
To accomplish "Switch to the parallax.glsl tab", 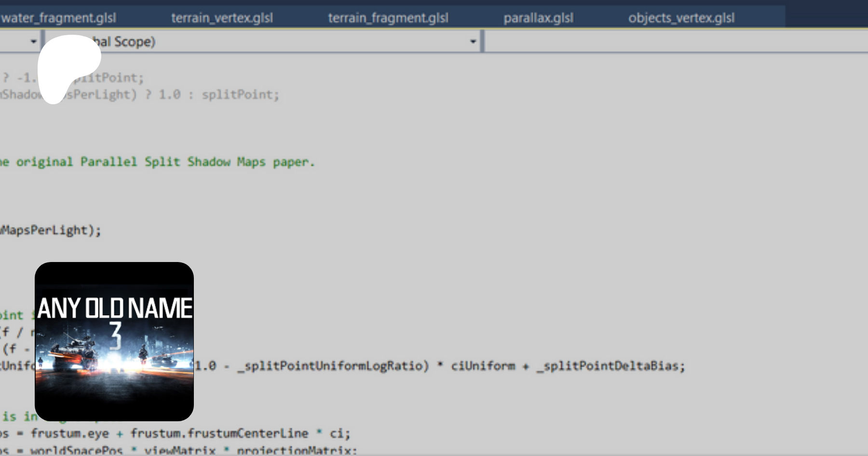I will point(538,18).
